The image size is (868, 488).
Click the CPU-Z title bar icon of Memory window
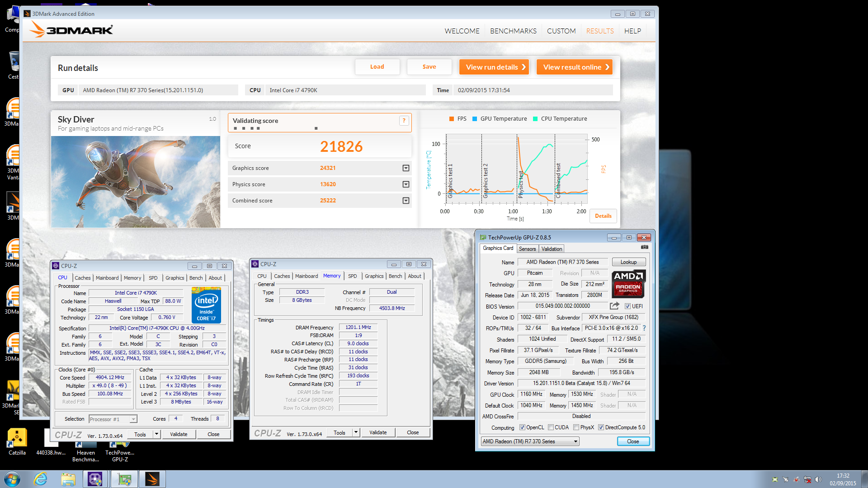pyautogui.click(x=255, y=264)
